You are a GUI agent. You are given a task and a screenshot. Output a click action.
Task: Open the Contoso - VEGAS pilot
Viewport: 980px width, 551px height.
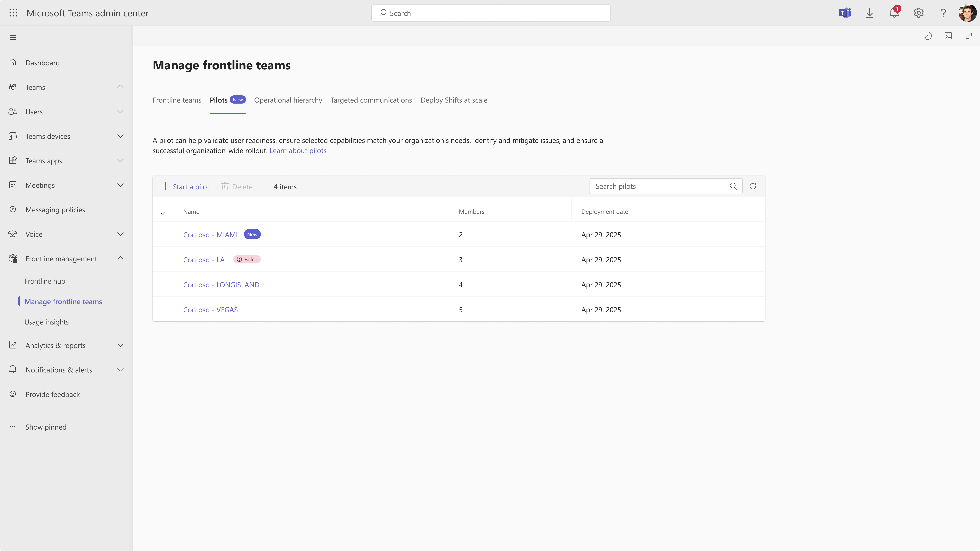[x=210, y=310]
